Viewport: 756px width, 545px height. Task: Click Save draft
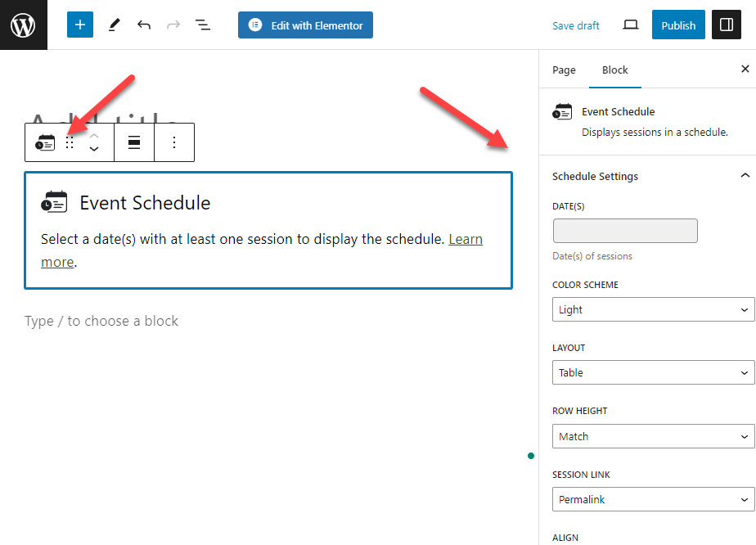[576, 25]
